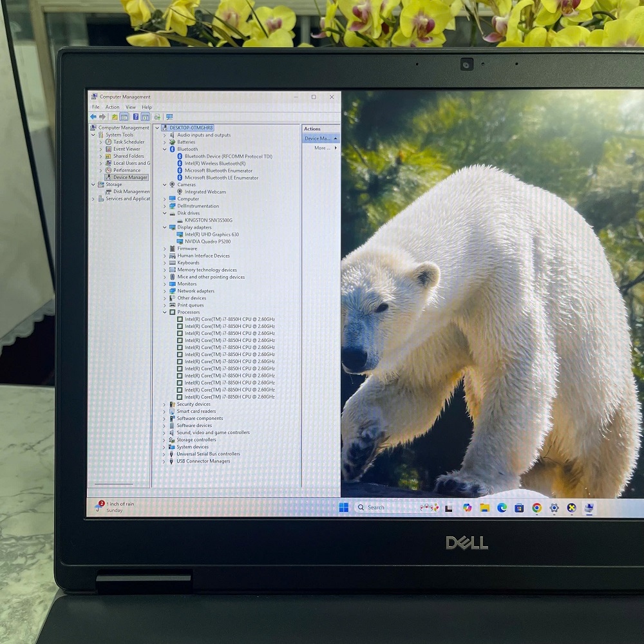Click the Forward navigation arrow in the toolbar

(x=103, y=117)
